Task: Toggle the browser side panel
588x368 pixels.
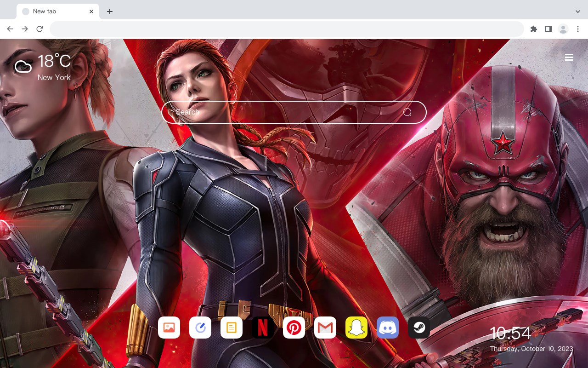Action: pyautogui.click(x=548, y=29)
